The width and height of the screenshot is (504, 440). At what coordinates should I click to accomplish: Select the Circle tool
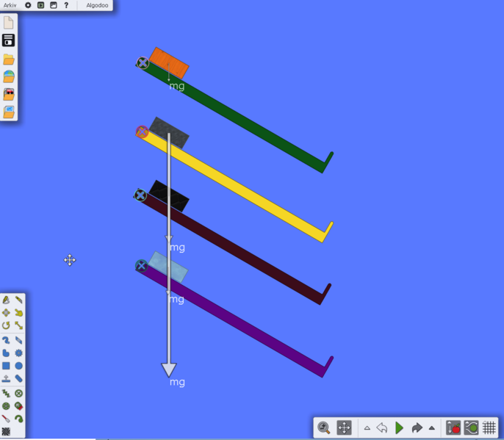18,366
